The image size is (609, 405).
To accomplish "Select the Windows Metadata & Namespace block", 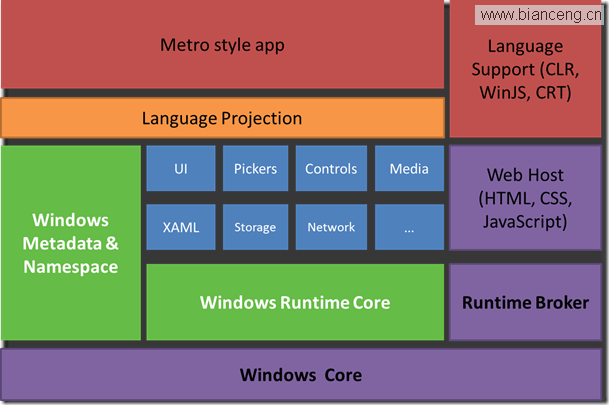I will coord(71,243).
